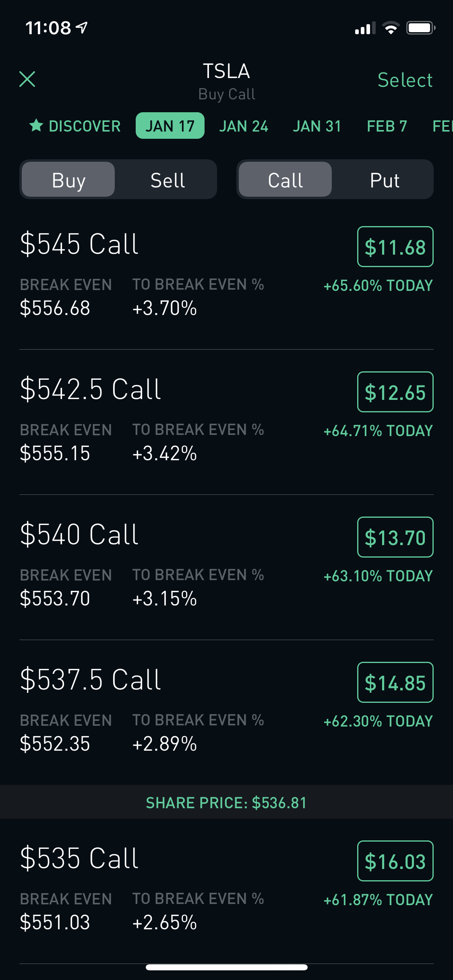Screen dimensions: 453x980
Task: Tap the Wi-Fi status icon
Action: [x=391, y=28]
